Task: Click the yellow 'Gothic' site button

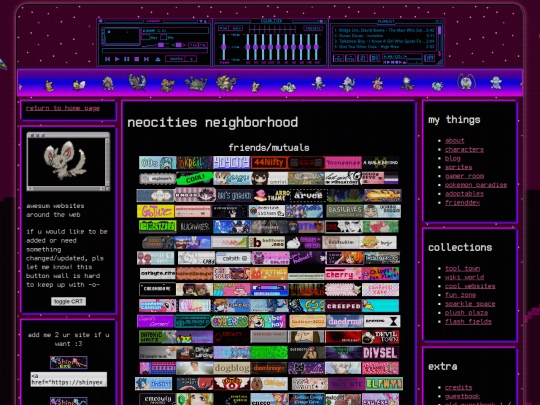Action: click(x=156, y=211)
